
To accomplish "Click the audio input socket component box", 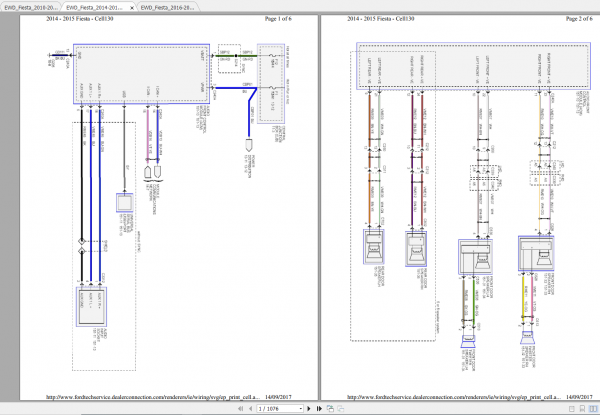I will pos(91,307).
